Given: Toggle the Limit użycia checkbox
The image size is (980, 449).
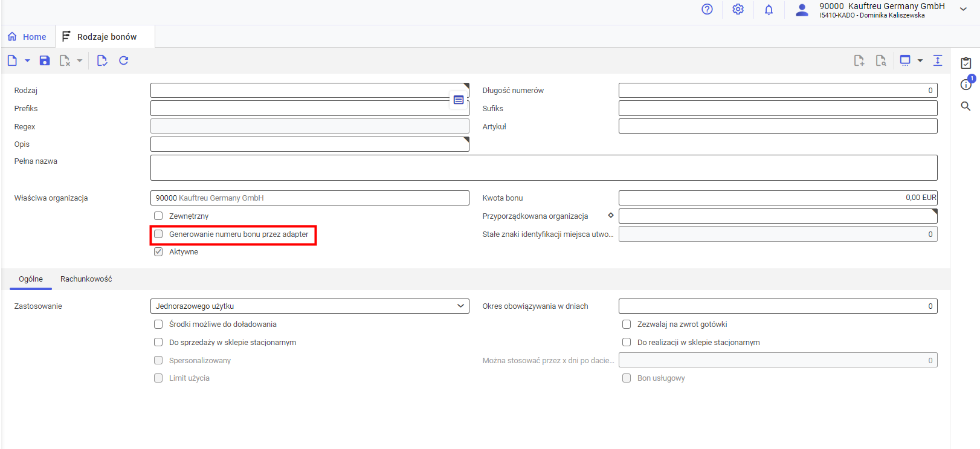Looking at the screenshot, I should [x=158, y=378].
